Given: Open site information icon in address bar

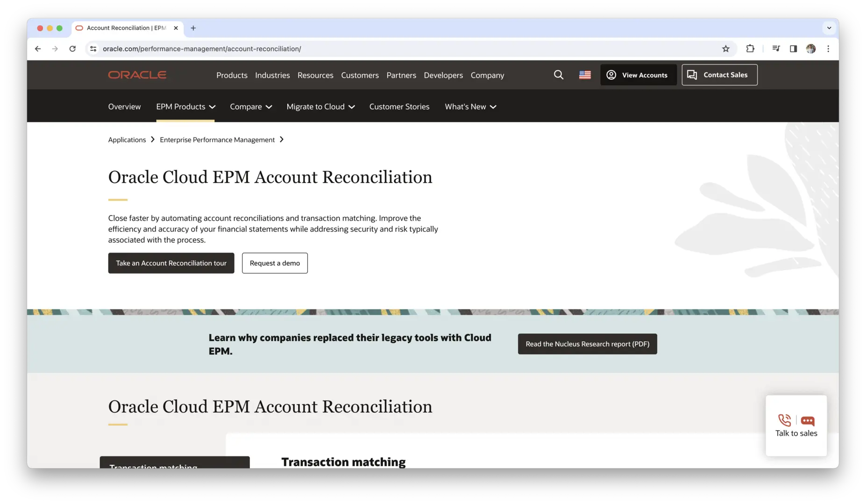Looking at the screenshot, I should tap(93, 49).
